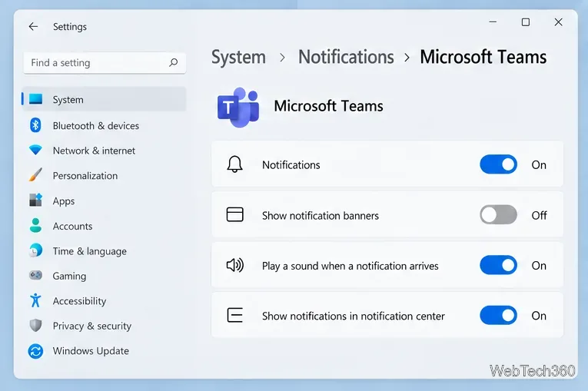The image size is (588, 391).
Task: Turn off the Notifications toggle
Action: (498, 164)
